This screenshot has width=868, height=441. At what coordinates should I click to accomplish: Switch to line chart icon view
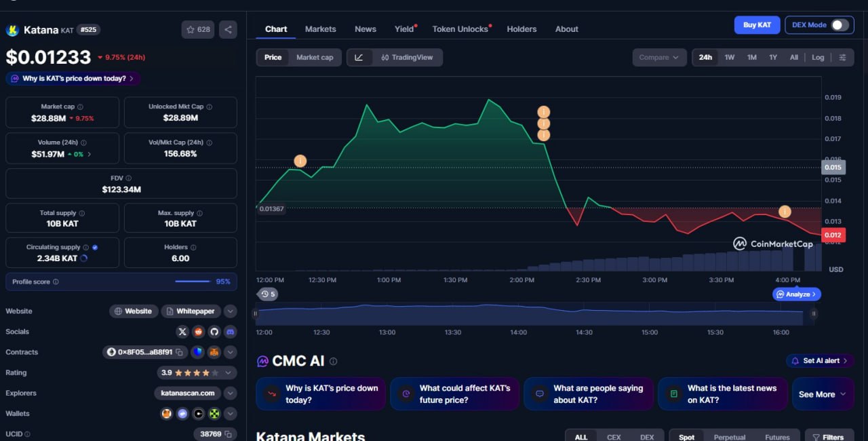(x=359, y=58)
